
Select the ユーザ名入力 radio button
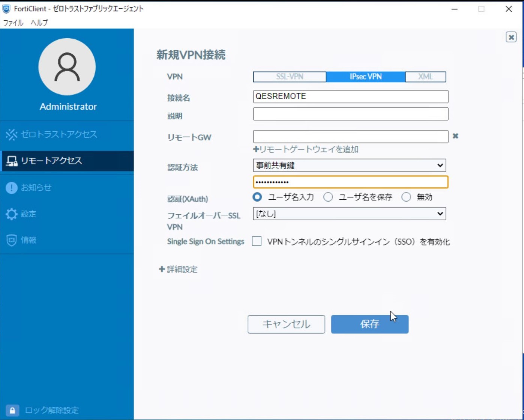pos(257,197)
